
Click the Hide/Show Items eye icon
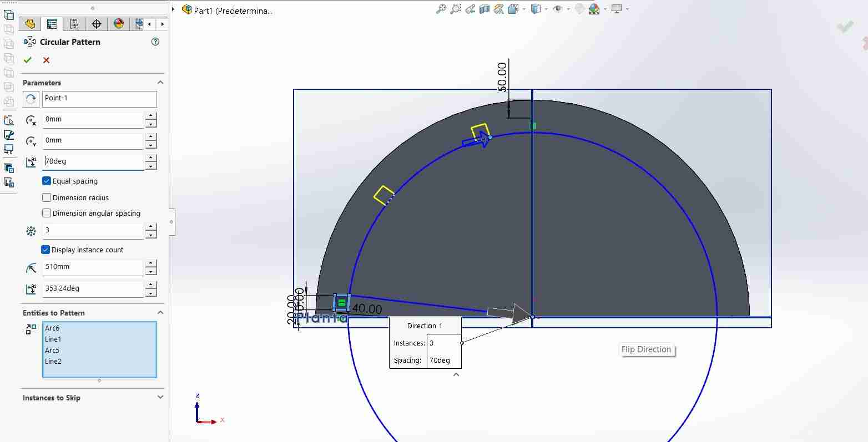pos(558,9)
